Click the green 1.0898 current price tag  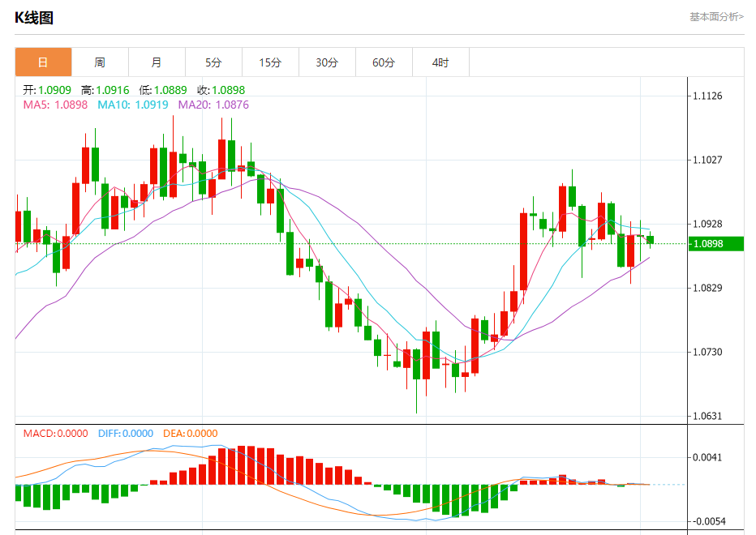pyautogui.click(x=715, y=244)
